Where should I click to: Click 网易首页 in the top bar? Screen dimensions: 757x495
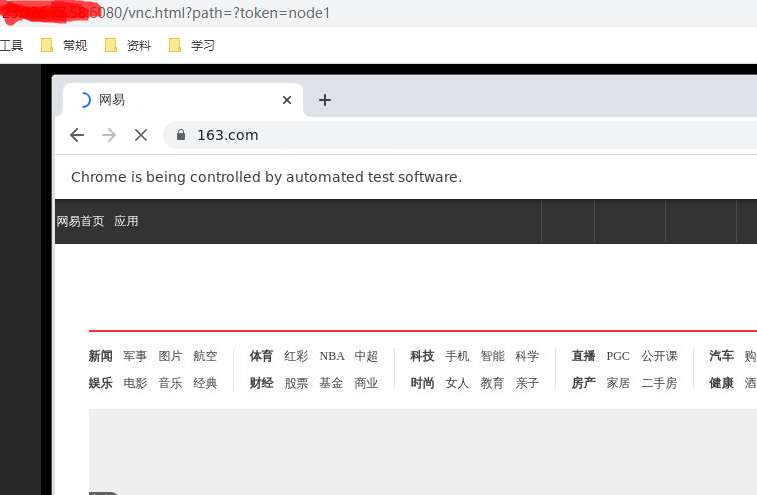coord(80,221)
